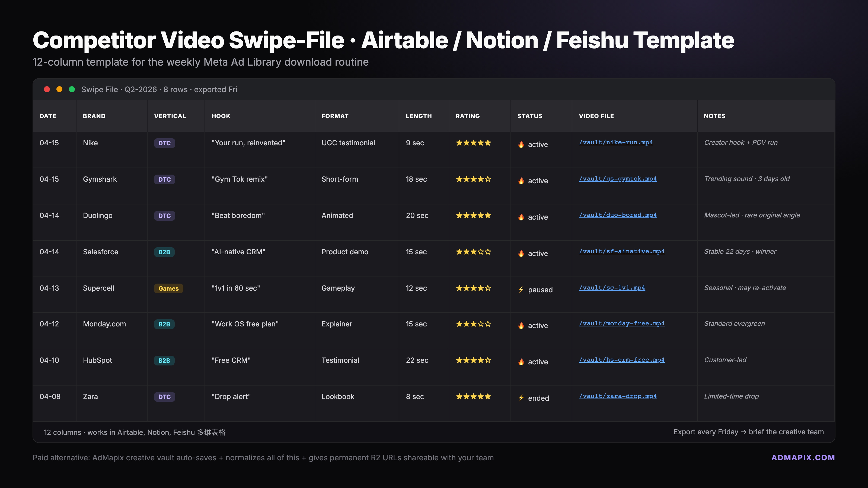Open the /vault/nike-run.mp4 link
This screenshot has width=868, height=488.
pos(616,142)
